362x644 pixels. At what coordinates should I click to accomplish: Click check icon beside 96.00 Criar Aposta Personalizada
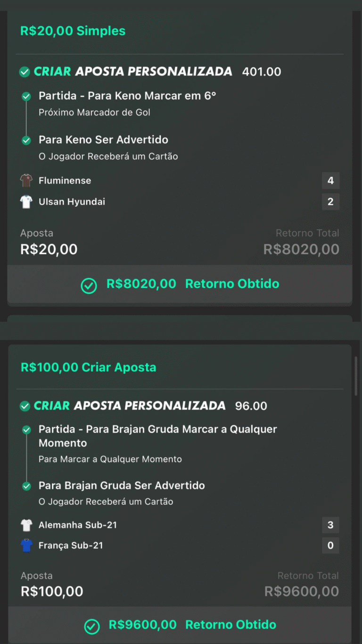pos(25,406)
